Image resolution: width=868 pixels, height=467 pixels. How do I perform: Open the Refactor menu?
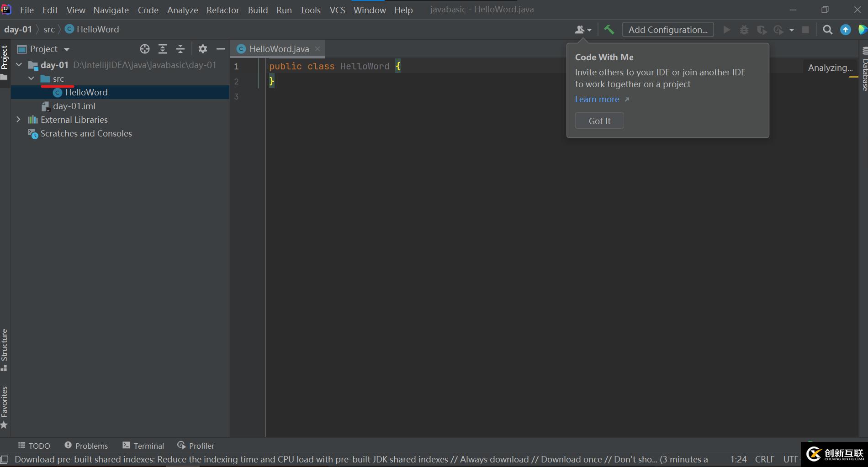(x=222, y=10)
